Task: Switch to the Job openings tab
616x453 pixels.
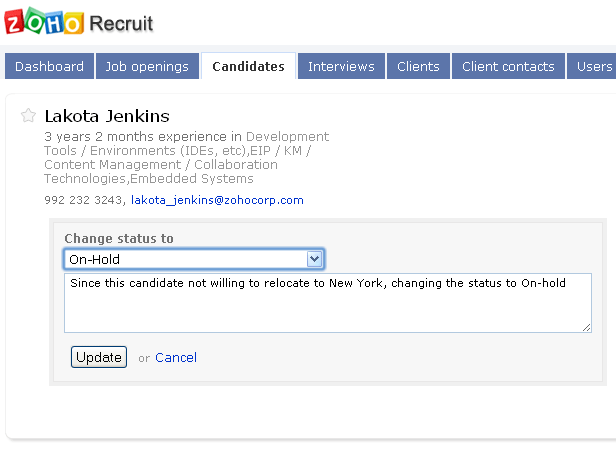Action: (147, 66)
